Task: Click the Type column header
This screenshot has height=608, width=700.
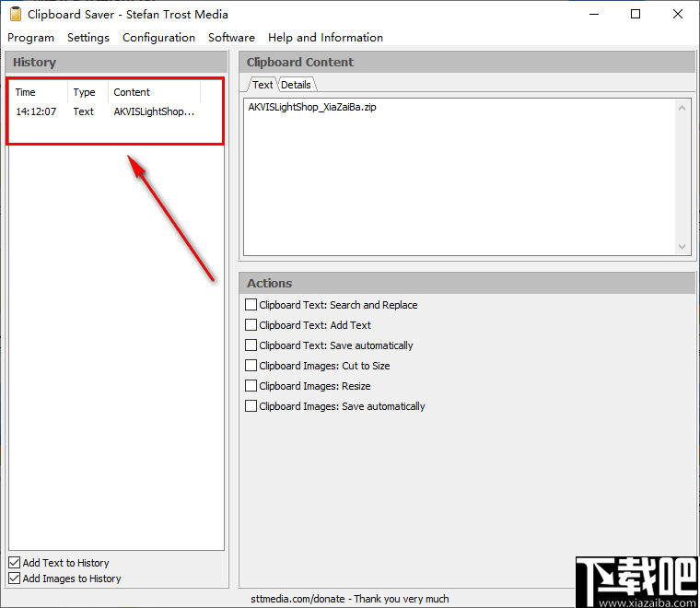Action: tap(87, 92)
